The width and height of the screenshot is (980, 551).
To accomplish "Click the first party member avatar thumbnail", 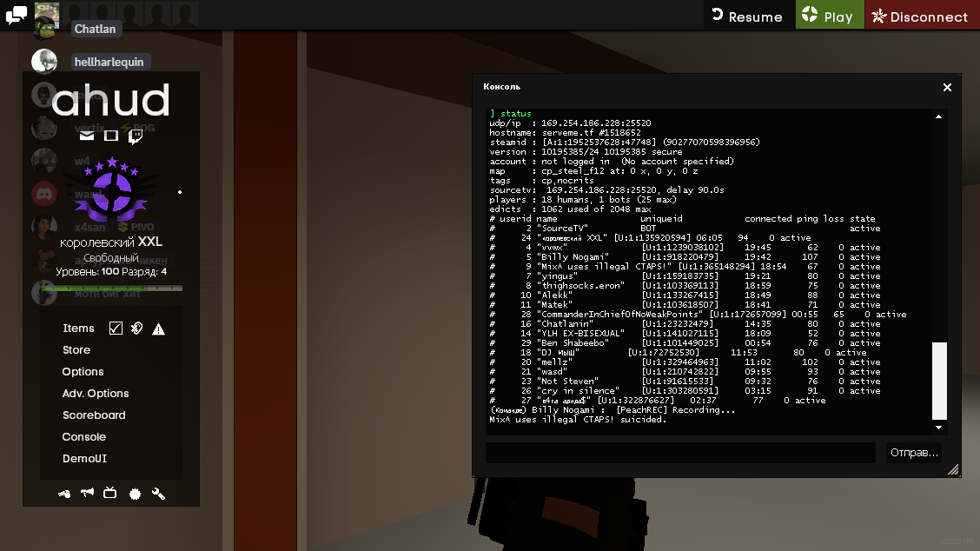I will tap(47, 15).
